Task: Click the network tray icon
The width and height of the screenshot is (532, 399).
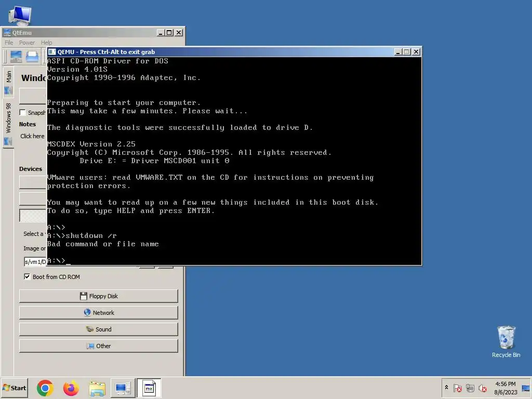Action: click(x=470, y=388)
